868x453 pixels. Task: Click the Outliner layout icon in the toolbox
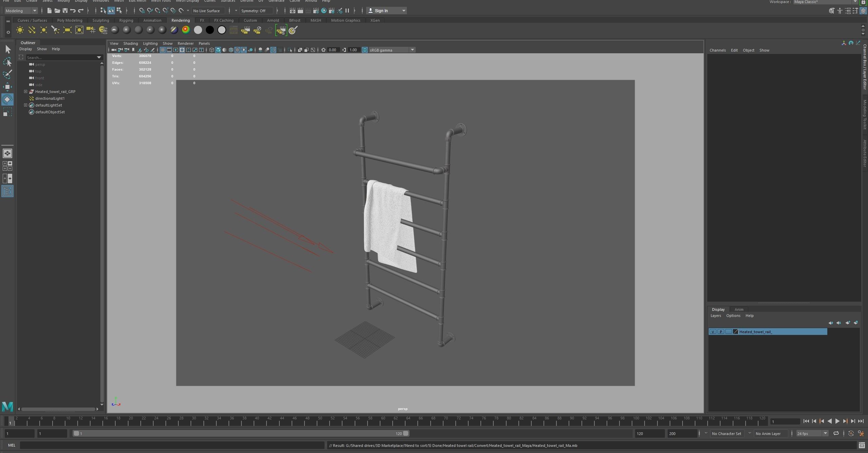7,191
